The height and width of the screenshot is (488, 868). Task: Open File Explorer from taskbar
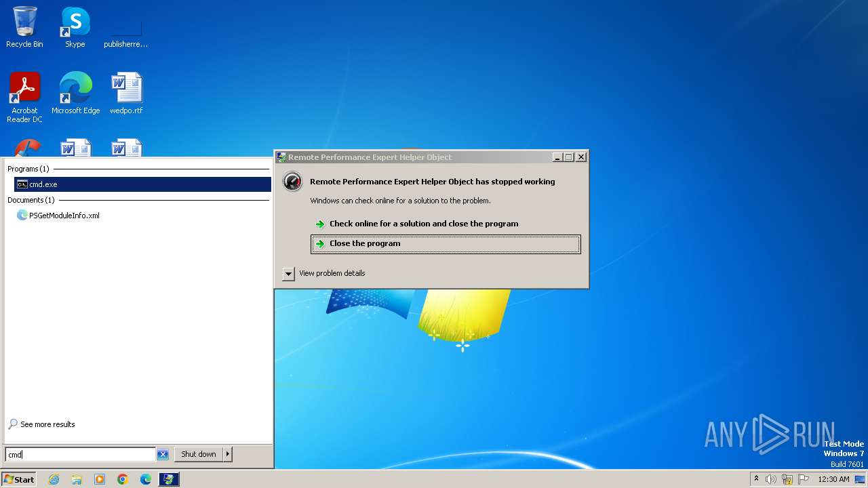point(77,479)
